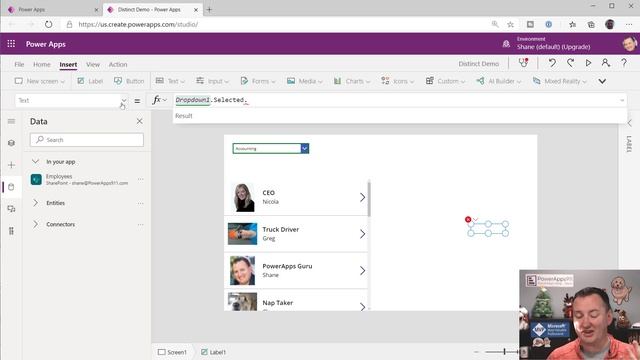Add this page to browser favorites

(x=510, y=24)
